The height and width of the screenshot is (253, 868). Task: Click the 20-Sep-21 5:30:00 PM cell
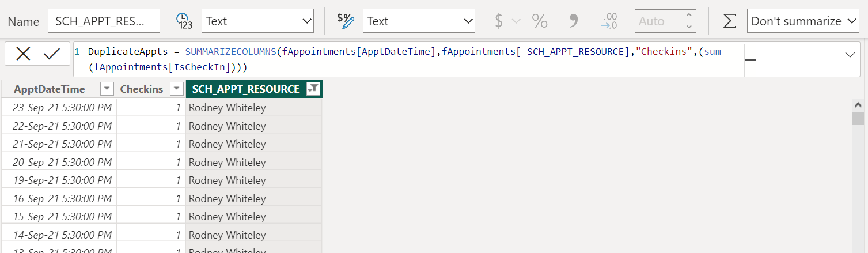coord(59,163)
